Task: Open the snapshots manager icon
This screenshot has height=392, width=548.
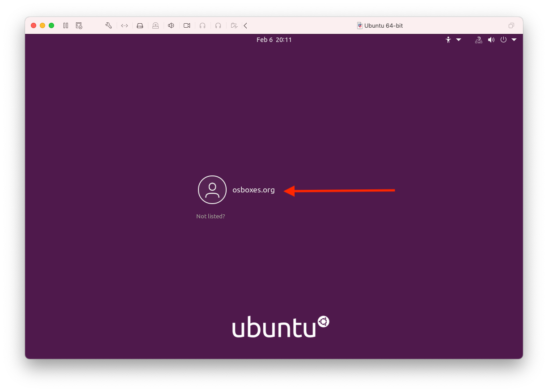Action: tap(79, 25)
